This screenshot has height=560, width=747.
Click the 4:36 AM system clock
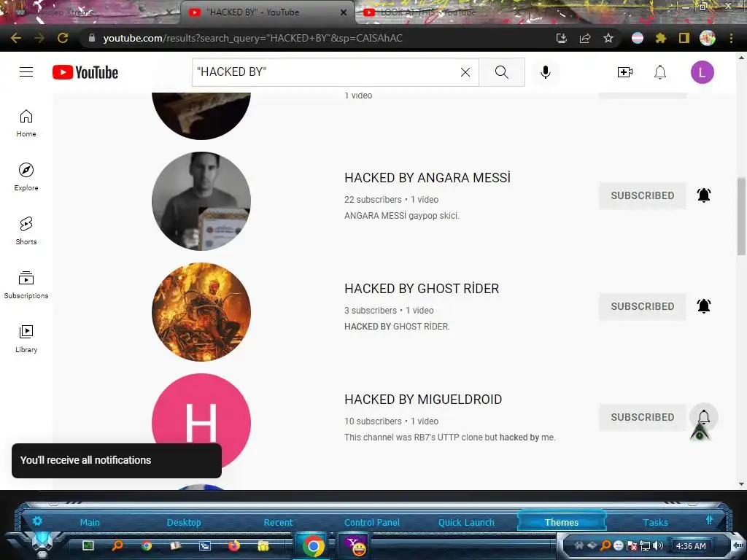pyautogui.click(x=691, y=546)
